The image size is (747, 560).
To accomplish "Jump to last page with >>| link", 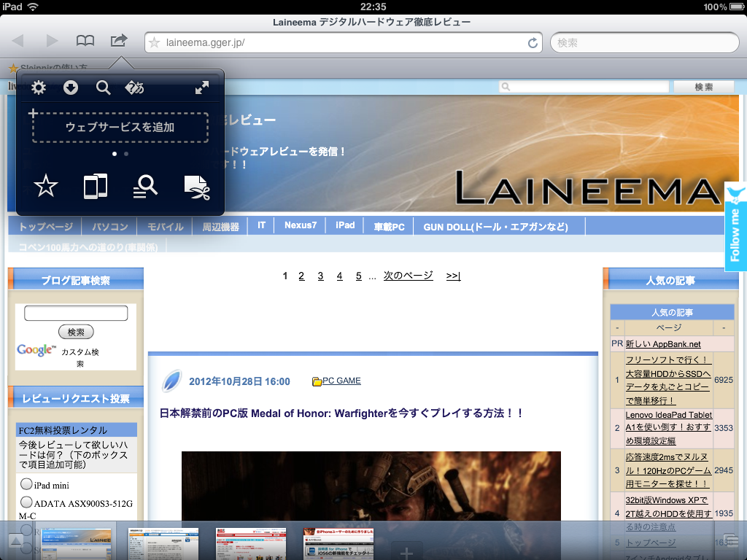I will [x=454, y=276].
